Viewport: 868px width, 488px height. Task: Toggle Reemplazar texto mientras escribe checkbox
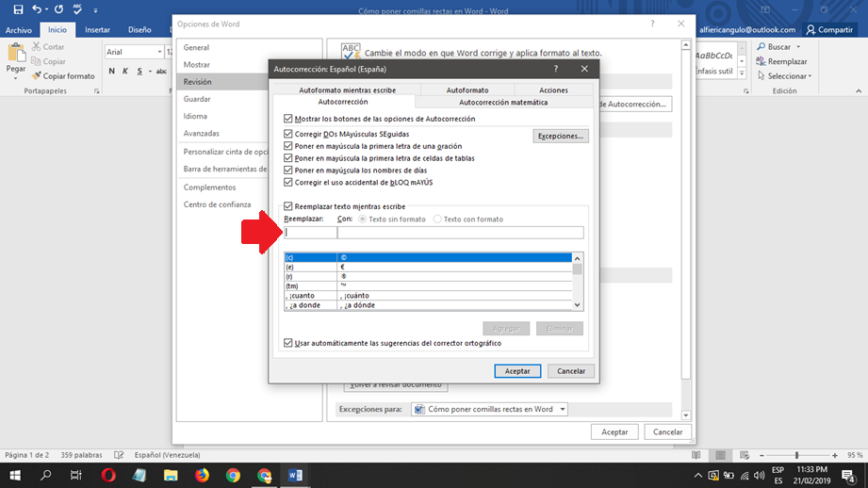coord(287,206)
